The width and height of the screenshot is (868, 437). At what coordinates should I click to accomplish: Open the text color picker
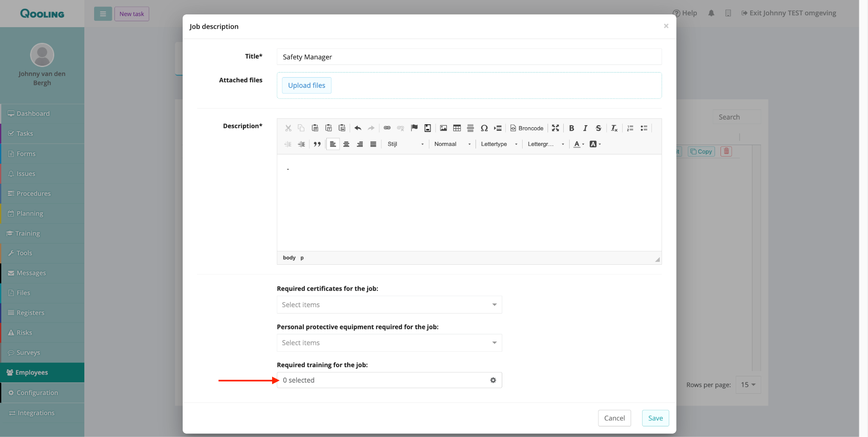click(x=579, y=144)
